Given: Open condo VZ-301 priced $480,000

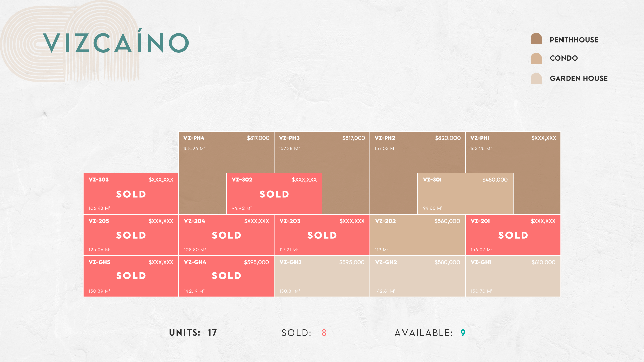Looking at the screenshot, I should [465, 193].
